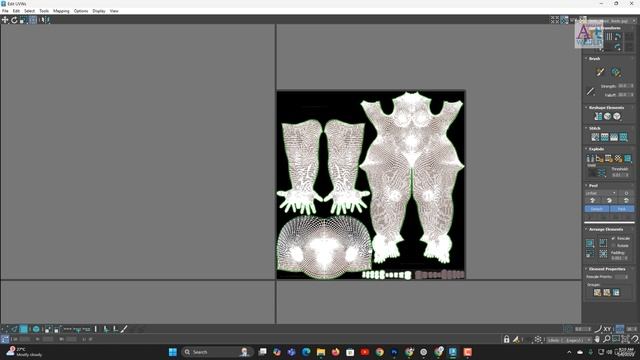This screenshot has width=640, height=360.
Task: Open the Select menu
Action: (x=29, y=11)
